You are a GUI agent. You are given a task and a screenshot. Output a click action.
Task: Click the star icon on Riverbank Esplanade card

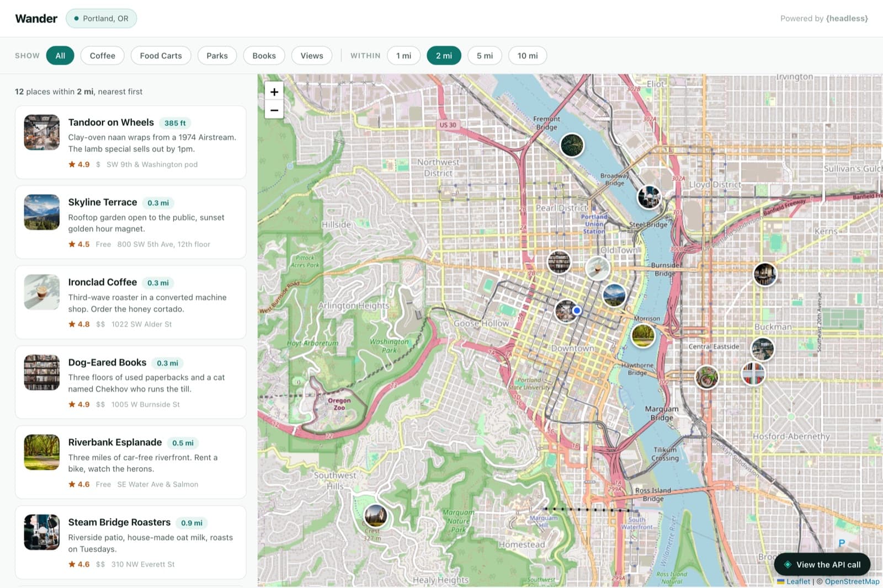click(x=72, y=484)
